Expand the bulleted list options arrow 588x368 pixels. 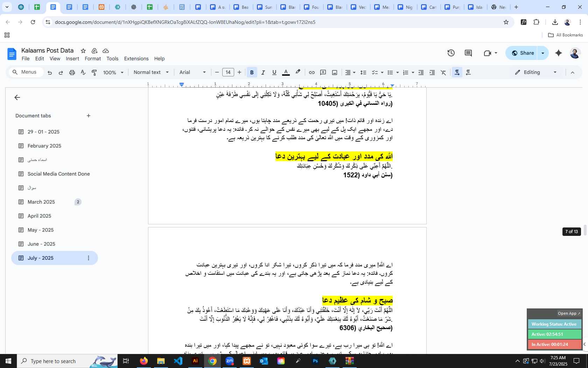pos(398,73)
